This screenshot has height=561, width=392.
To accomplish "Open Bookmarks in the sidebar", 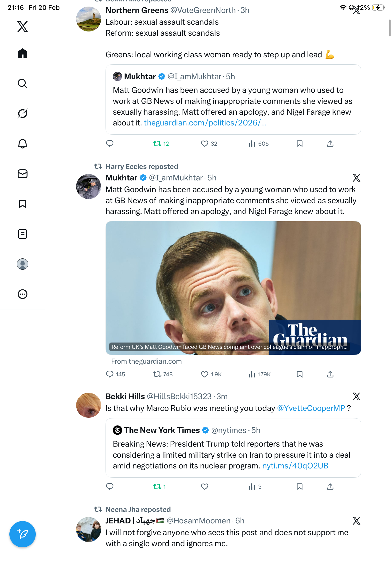I will 23,204.
